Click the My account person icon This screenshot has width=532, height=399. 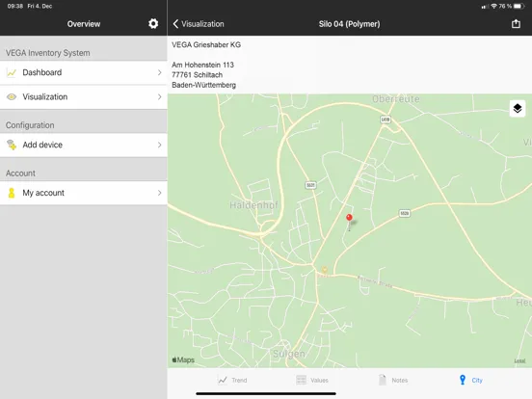(x=12, y=193)
